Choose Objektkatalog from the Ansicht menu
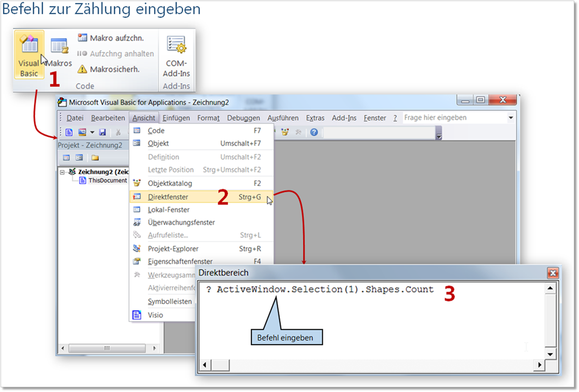The image size is (579, 392). click(201, 183)
